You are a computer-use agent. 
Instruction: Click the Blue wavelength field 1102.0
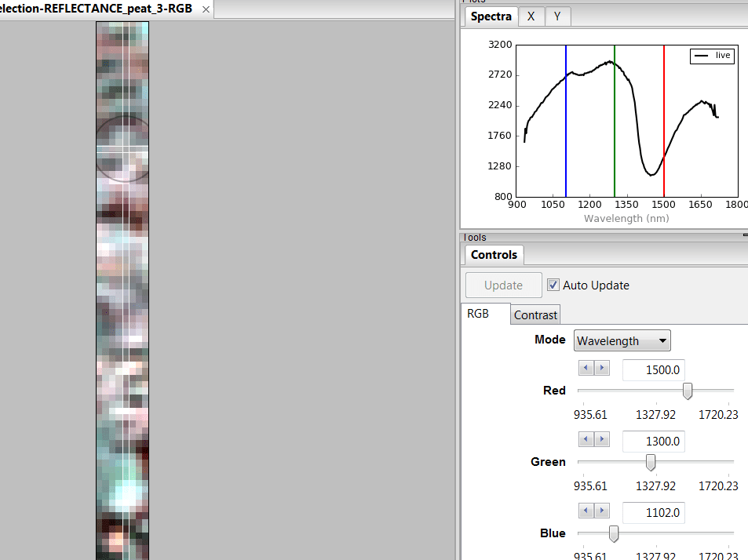coord(654,513)
